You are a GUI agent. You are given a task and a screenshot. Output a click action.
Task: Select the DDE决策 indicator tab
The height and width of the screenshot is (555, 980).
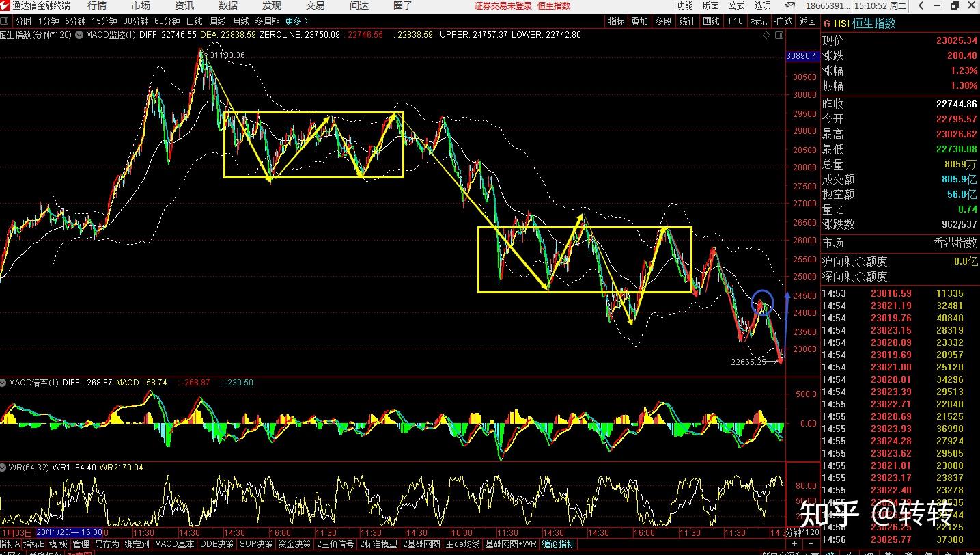(217, 544)
